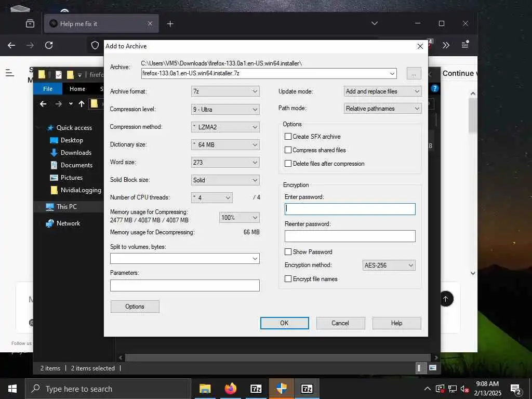The height and width of the screenshot is (399, 532).
Task: Open the Path mode dropdown
Action: coord(383,109)
